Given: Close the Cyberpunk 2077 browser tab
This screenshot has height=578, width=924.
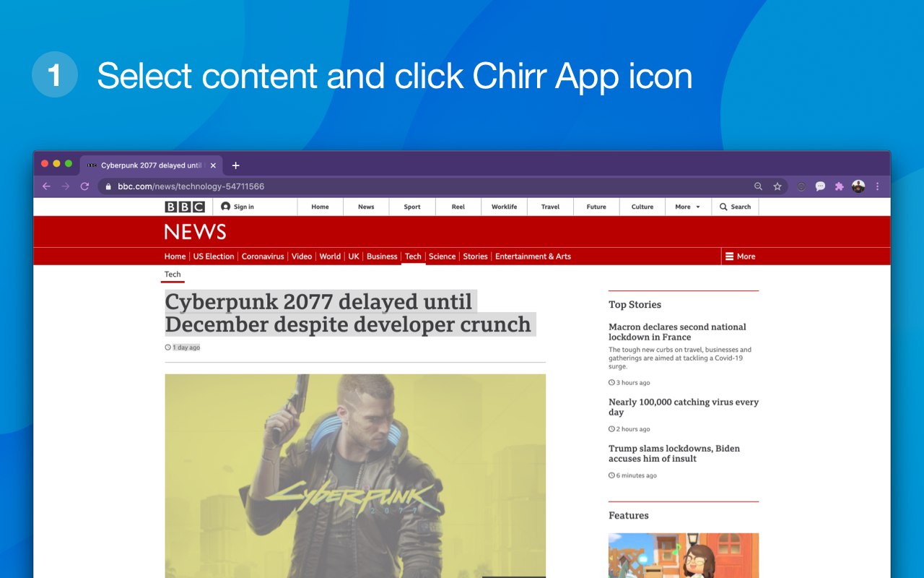Looking at the screenshot, I should [213, 165].
